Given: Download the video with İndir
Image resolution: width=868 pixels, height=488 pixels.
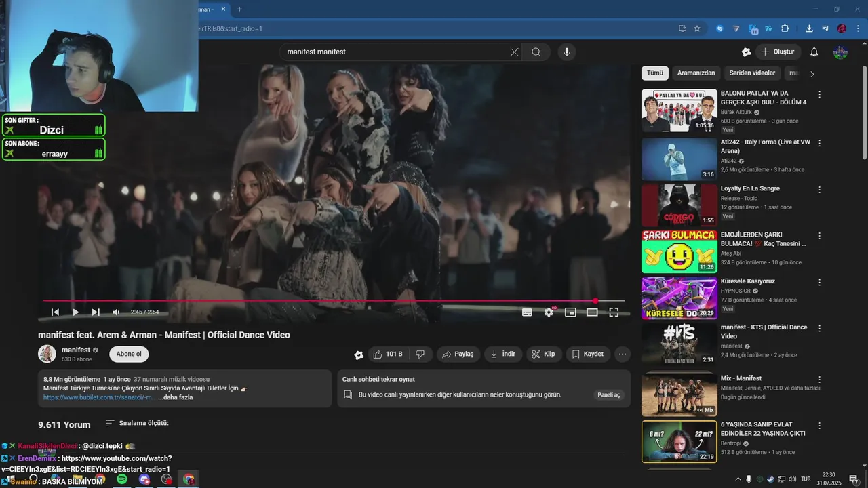Looking at the screenshot, I should pyautogui.click(x=503, y=354).
